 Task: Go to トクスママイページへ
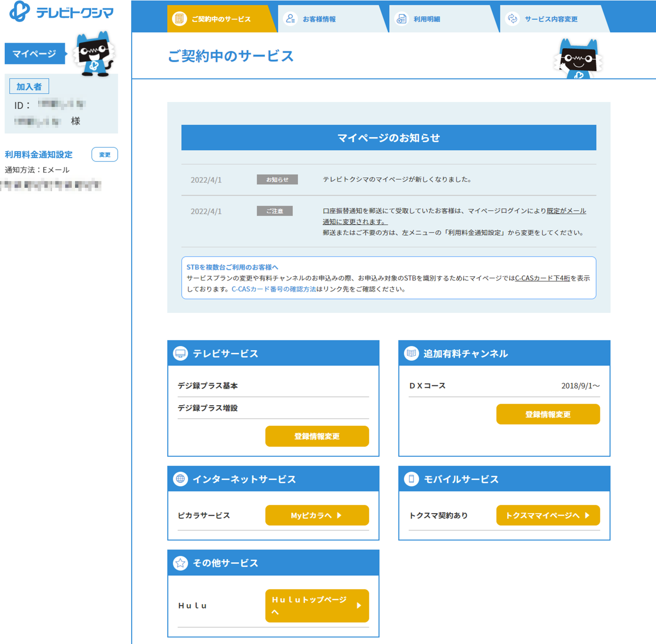pos(548,515)
